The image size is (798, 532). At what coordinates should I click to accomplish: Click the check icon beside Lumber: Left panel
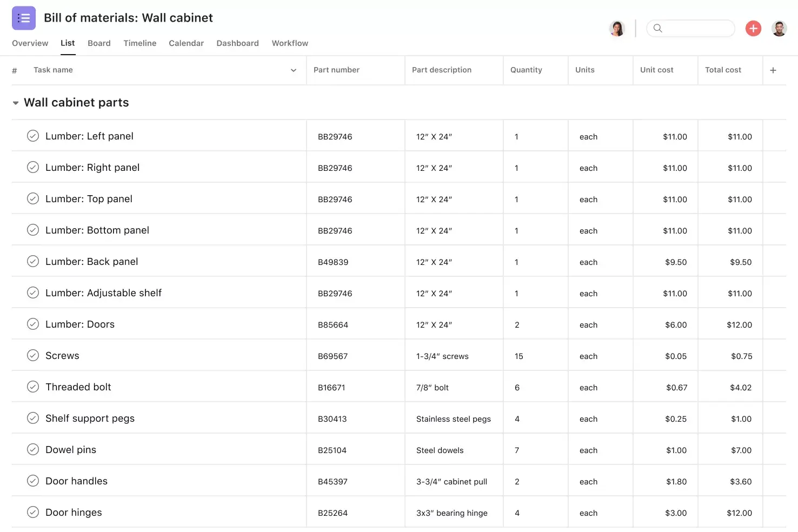coord(32,136)
